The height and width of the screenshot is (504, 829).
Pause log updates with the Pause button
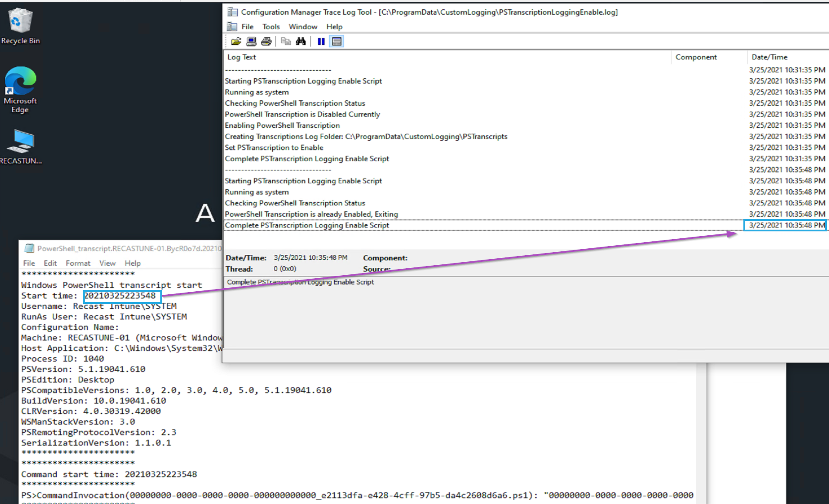(x=321, y=42)
